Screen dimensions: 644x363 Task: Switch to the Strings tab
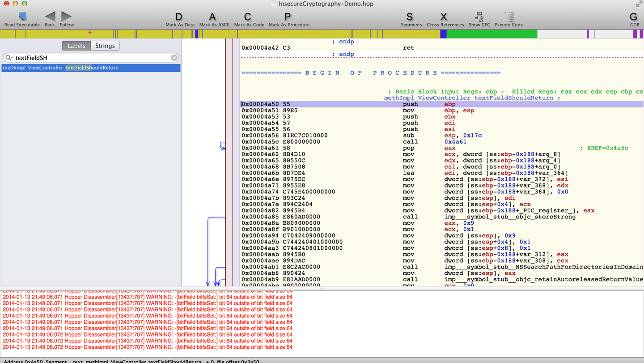coord(105,46)
